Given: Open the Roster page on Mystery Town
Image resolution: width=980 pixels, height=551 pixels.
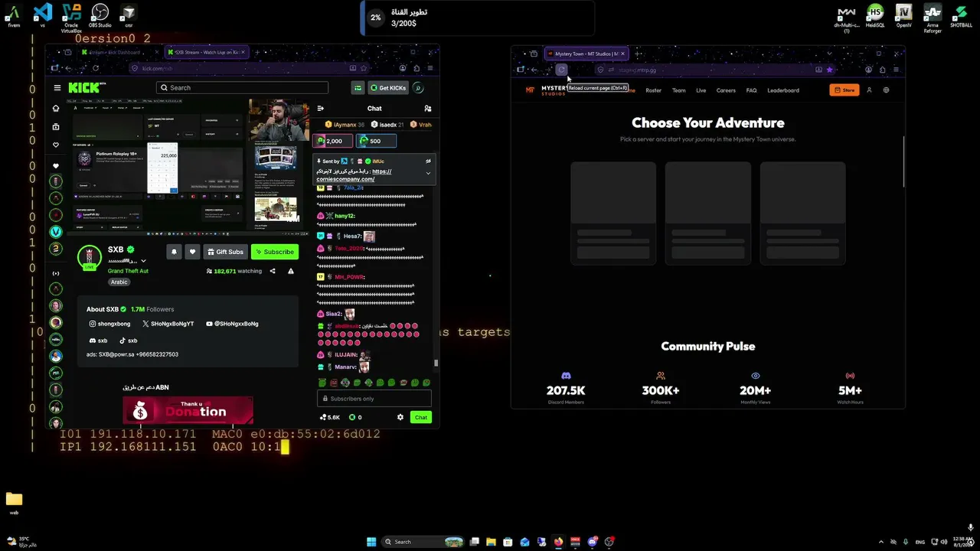Looking at the screenshot, I should pos(653,90).
